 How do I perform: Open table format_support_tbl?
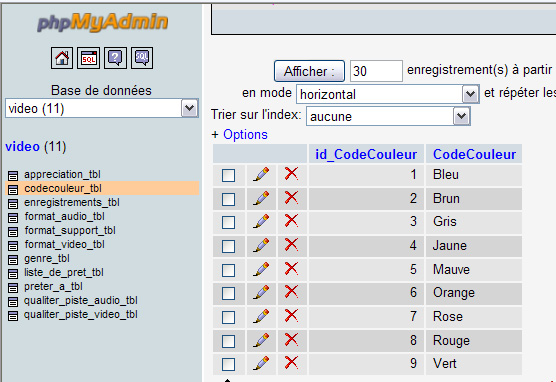tap(70, 230)
